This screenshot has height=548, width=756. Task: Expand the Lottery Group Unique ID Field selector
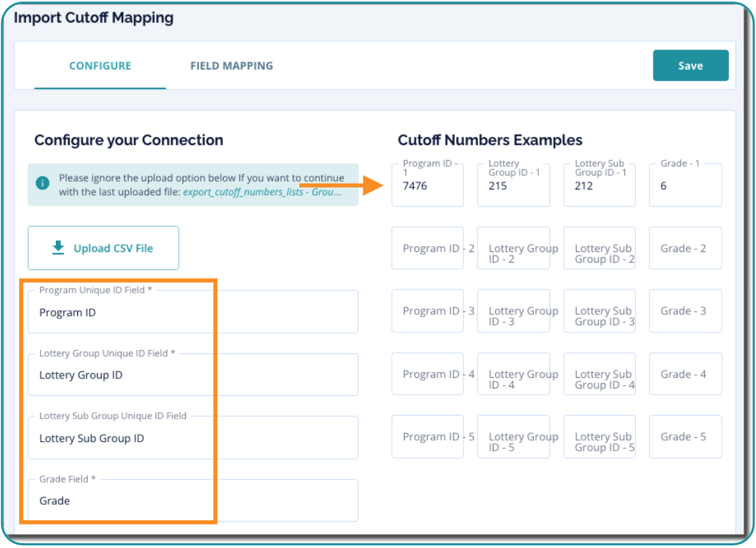click(x=193, y=375)
